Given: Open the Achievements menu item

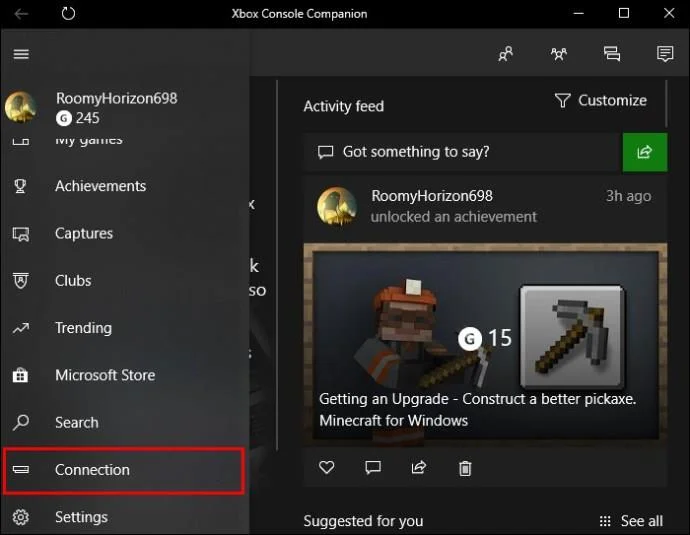Looking at the screenshot, I should [x=125, y=186].
